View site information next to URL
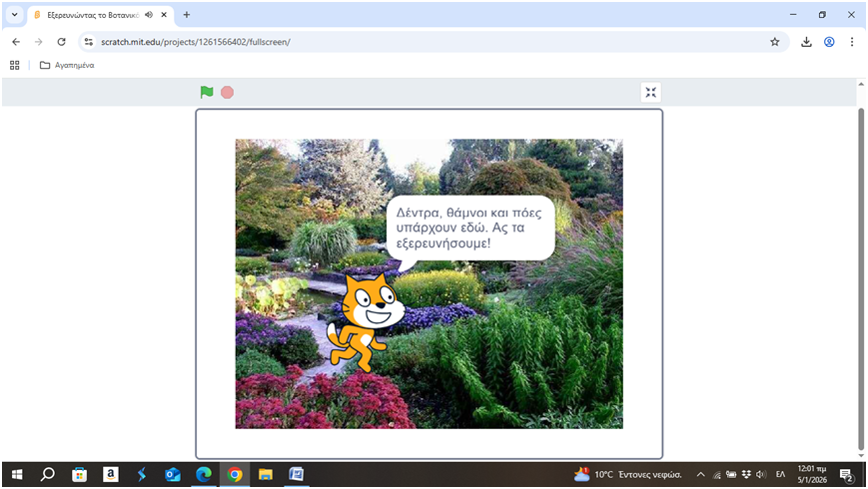868x489 pixels. pos(89,42)
